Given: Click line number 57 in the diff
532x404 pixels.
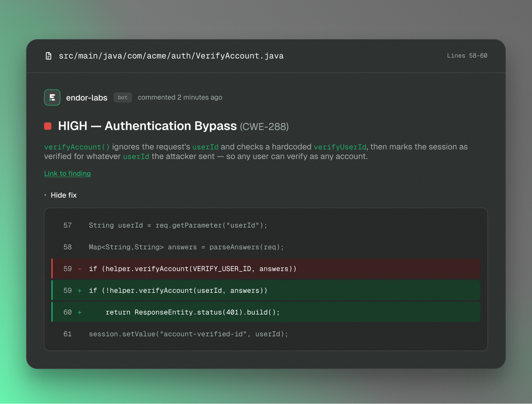Looking at the screenshot, I should [67, 225].
